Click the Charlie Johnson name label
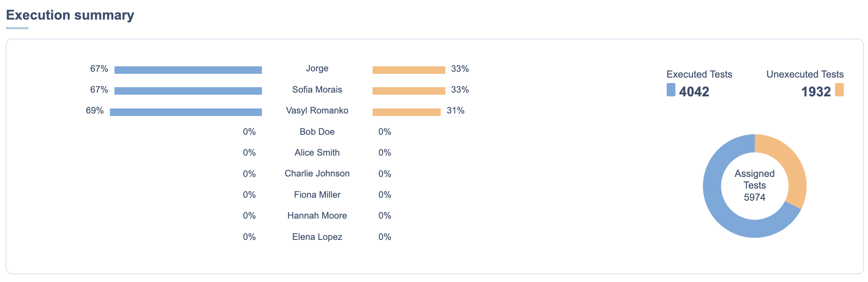Image resolution: width=868 pixels, height=282 pixels. 317,174
